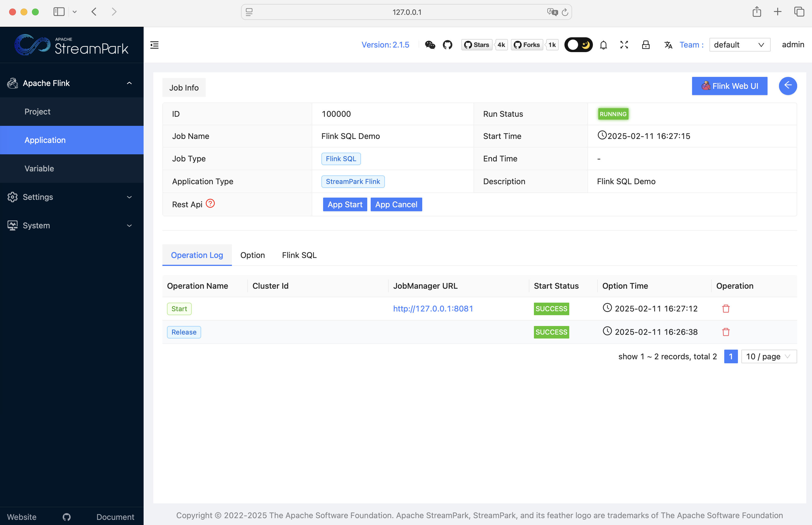Collapse the sidebar menu with the fold icon
The width and height of the screenshot is (812, 525).
[x=154, y=45]
